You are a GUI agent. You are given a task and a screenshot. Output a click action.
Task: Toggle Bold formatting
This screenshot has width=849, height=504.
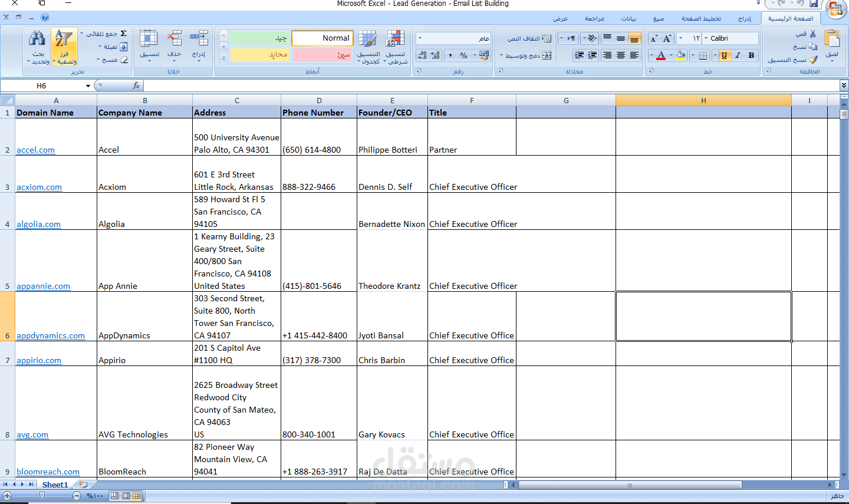[751, 55]
